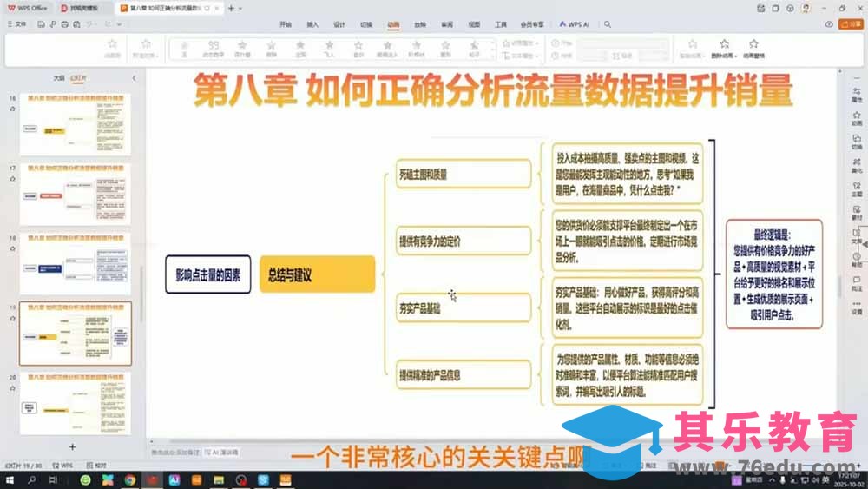Click the animation star marker under slide 20
The image size is (868, 489).
(13, 388)
